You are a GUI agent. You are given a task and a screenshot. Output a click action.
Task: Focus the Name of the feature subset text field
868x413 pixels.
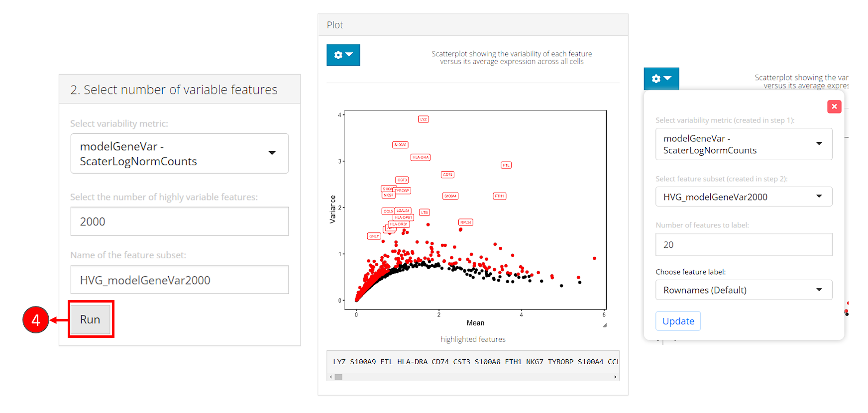(x=179, y=280)
